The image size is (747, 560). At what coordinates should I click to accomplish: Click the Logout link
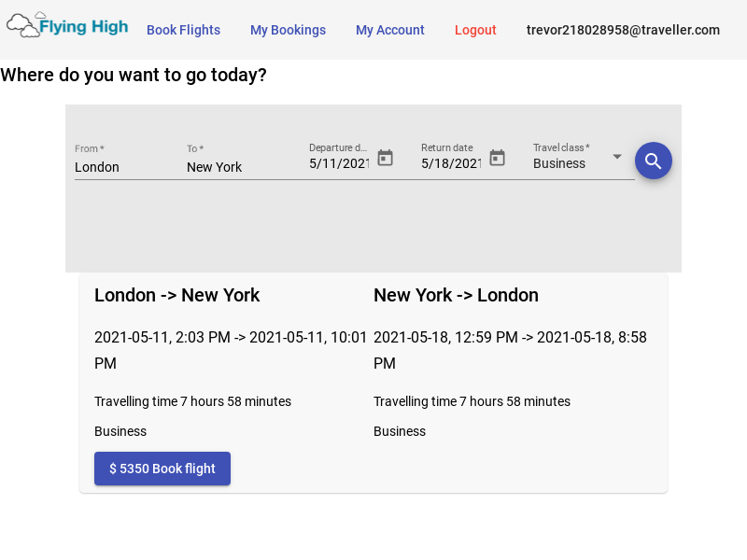pyautogui.click(x=475, y=30)
